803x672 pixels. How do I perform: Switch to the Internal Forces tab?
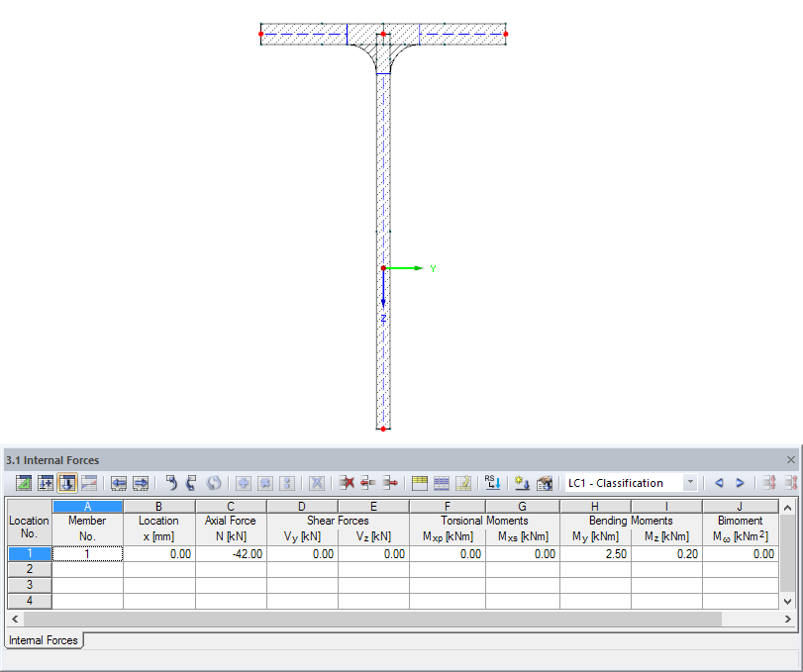(x=44, y=640)
